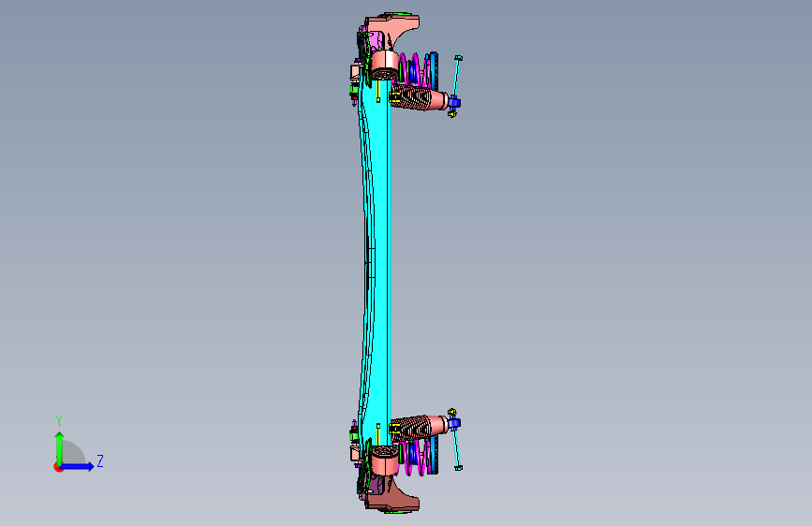Select the lower thin cyan stabilizer link rod

coord(457,449)
